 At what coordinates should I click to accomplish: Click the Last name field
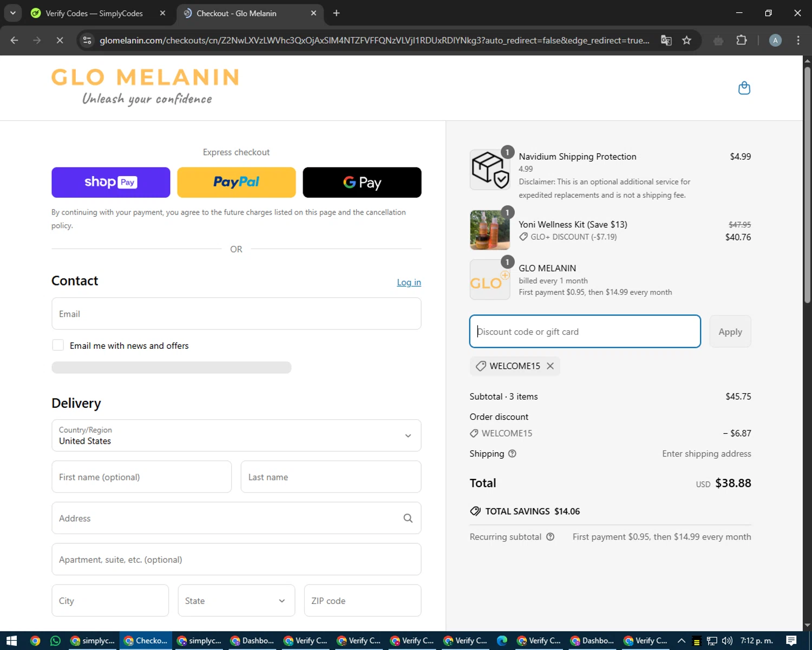tap(331, 477)
